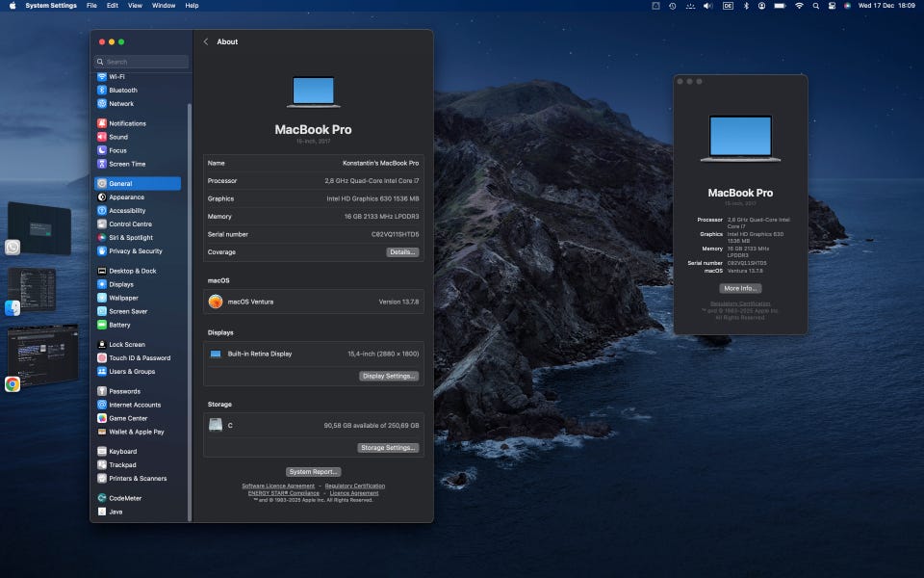Open the Software Licence Agreement link
This screenshot has width=924, height=578.
(x=278, y=486)
